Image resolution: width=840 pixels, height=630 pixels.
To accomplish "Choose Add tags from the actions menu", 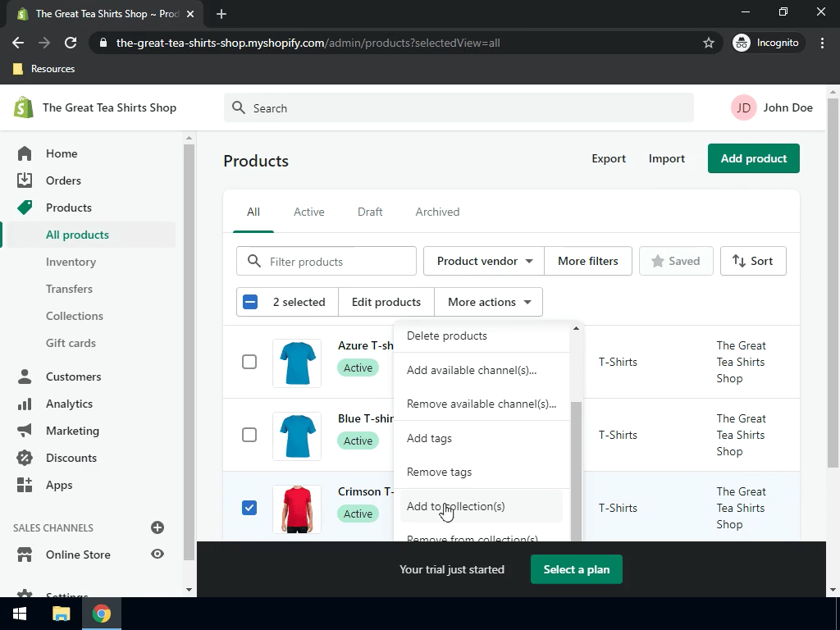I will [x=429, y=438].
